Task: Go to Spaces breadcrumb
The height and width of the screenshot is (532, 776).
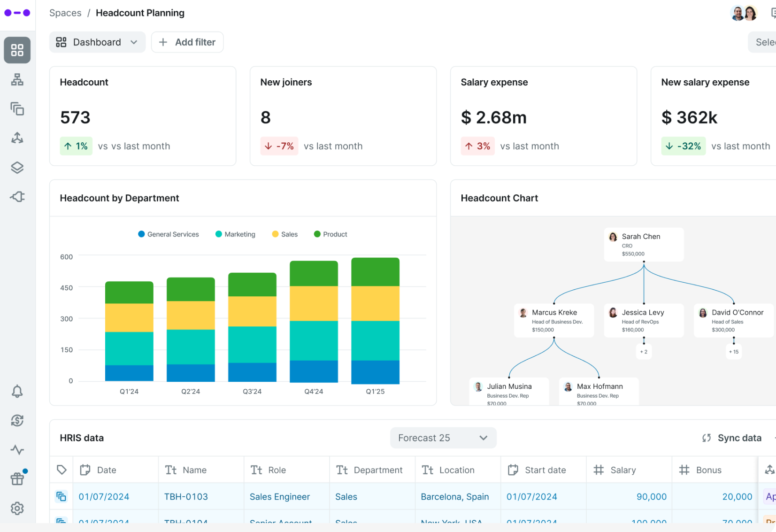Action: (x=65, y=13)
